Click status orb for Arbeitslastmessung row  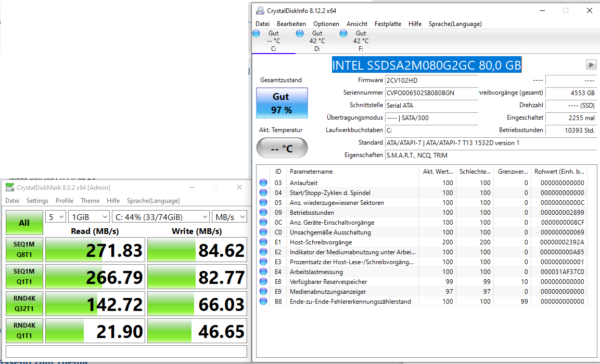pyautogui.click(x=263, y=272)
